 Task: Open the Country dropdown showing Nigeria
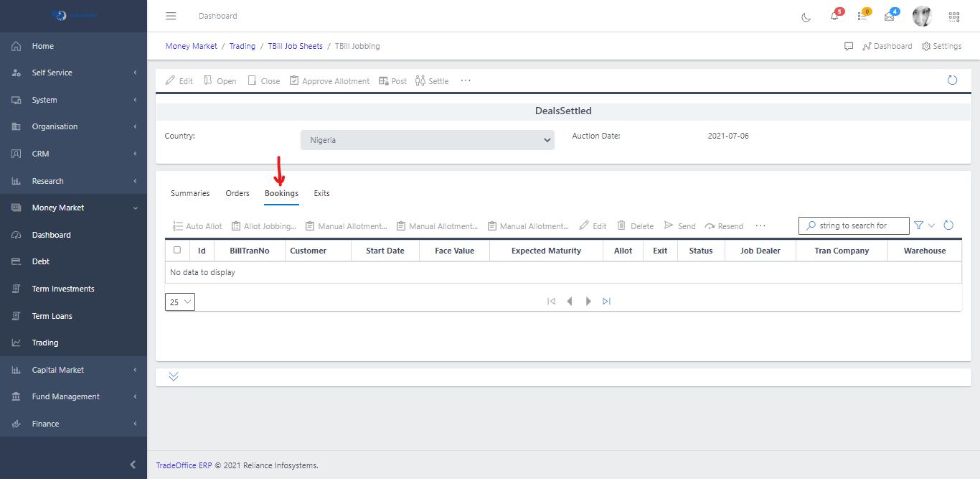pyautogui.click(x=427, y=140)
